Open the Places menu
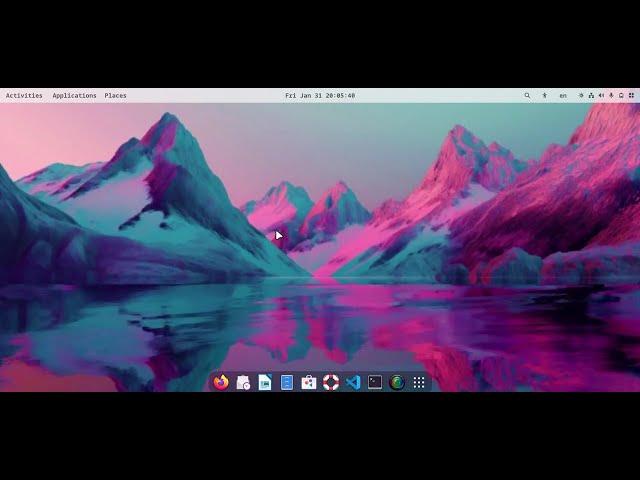 [x=116, y=96]
